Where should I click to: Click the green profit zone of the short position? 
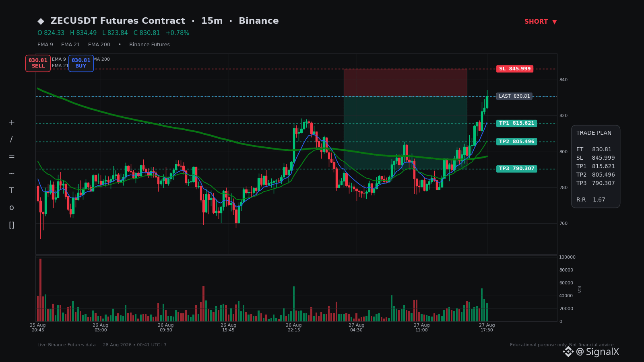coord(405,133)
